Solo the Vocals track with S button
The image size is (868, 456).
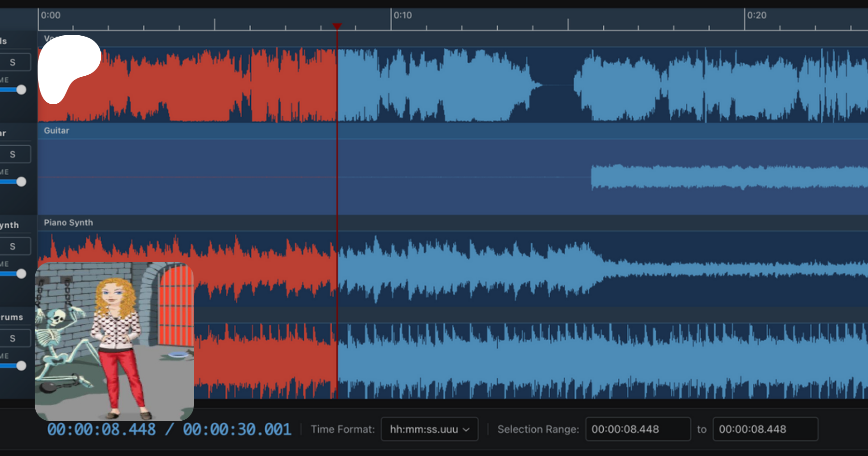(13, 62)
